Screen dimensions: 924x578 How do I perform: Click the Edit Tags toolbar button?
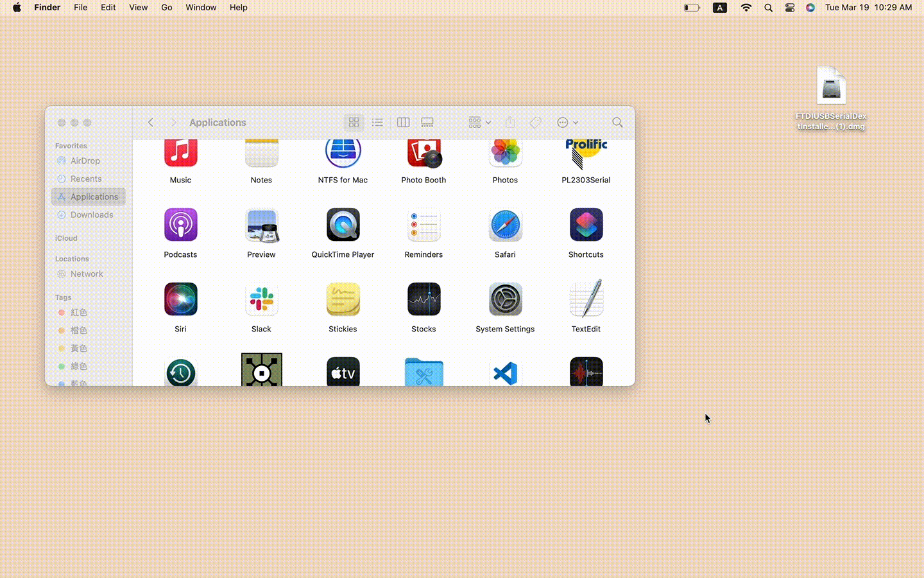coord(535,122)
